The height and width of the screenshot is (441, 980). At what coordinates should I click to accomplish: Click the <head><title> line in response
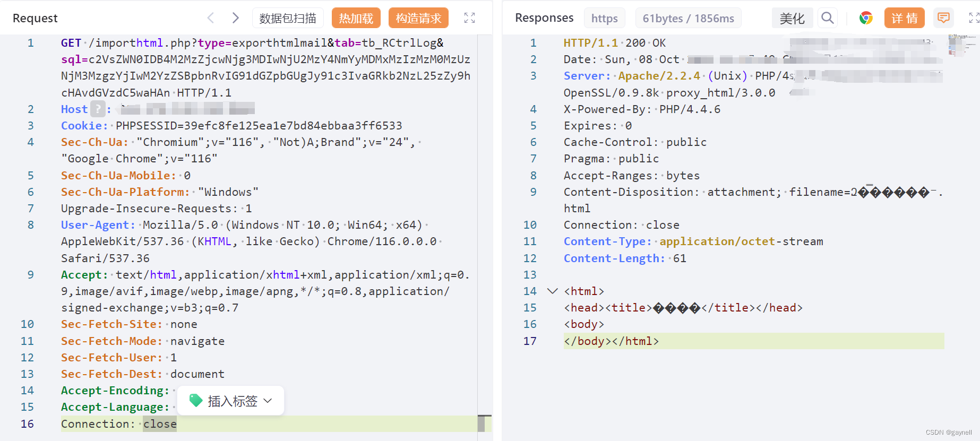(683, 307)
